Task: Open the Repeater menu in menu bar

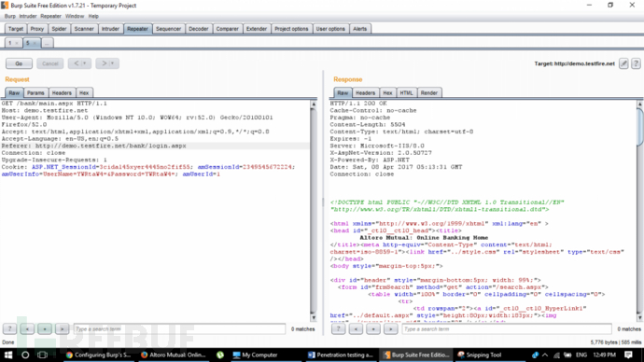Action: click(51, 17)
